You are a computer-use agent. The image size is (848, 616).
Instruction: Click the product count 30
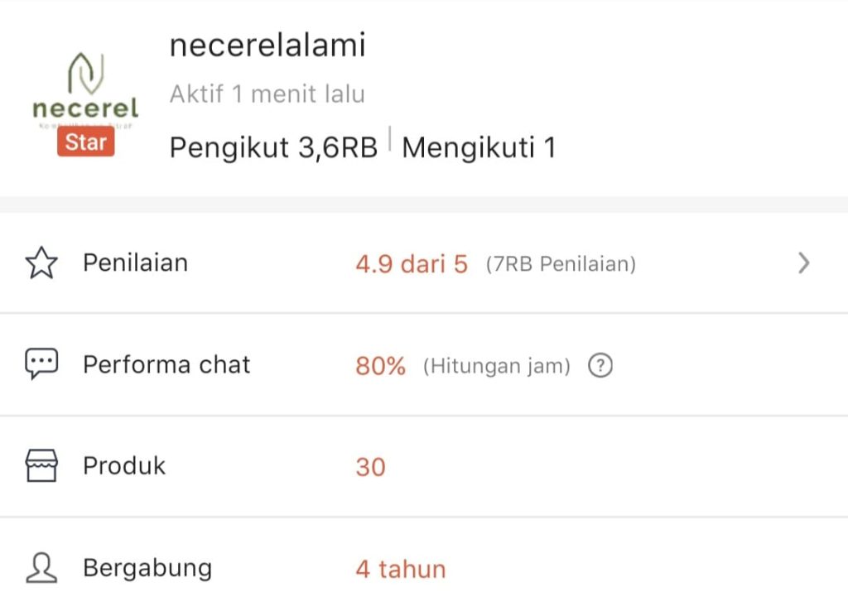[370, 467]
